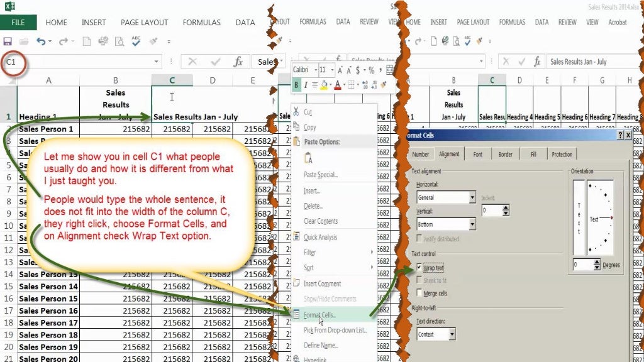The height and width of the screenshot is (362, 644).
Task: Adjust the Degrees spinner arrows
Action: [x=597, y=265]
